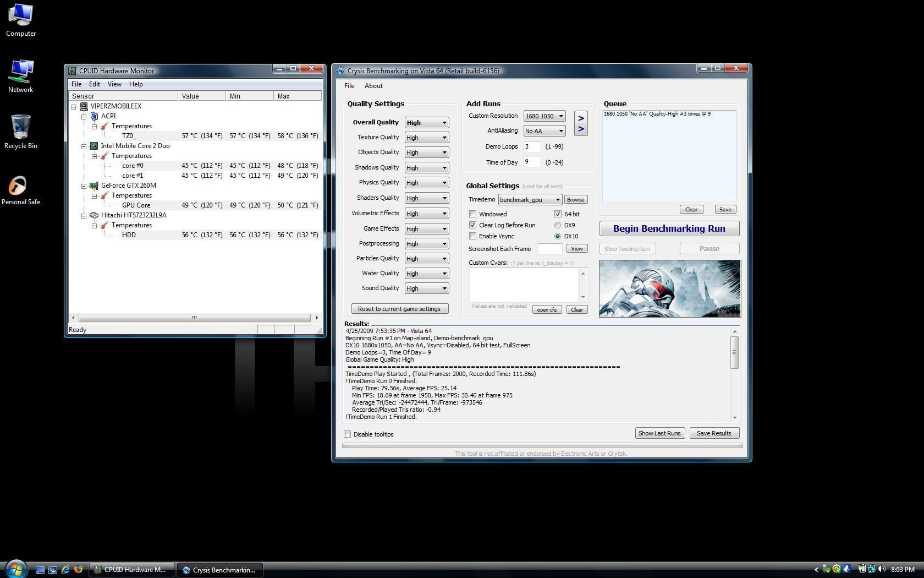
Task: Check Disable tooltips
Action: (x=348, y=434)
